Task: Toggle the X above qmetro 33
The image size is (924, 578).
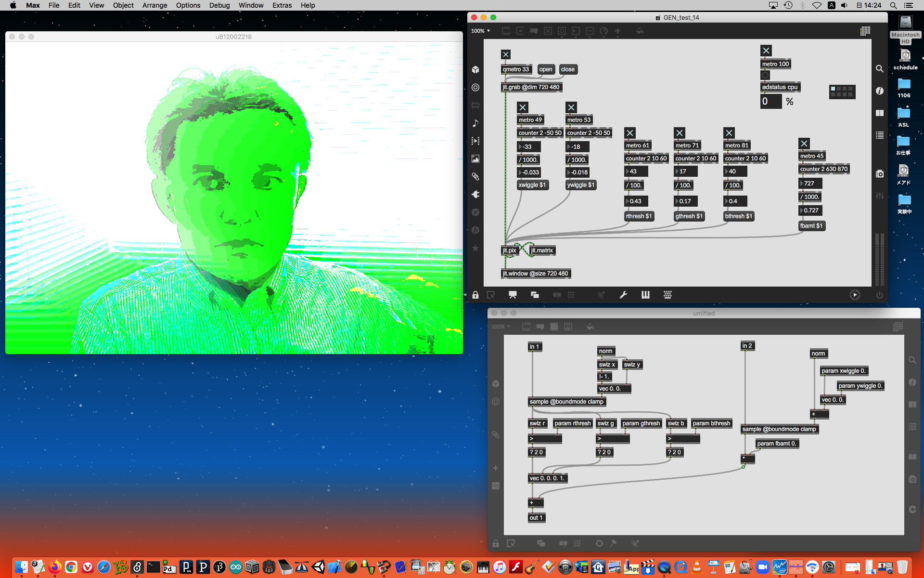Action: [505, 54]
